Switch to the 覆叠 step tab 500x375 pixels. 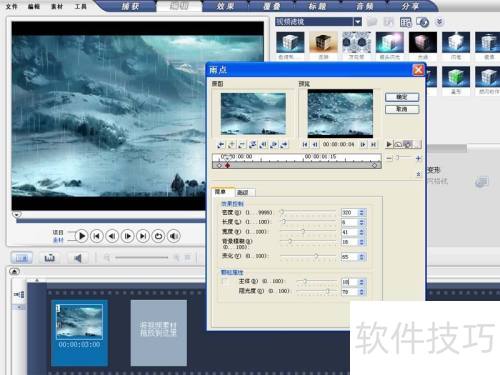click(x=272, y=6)
